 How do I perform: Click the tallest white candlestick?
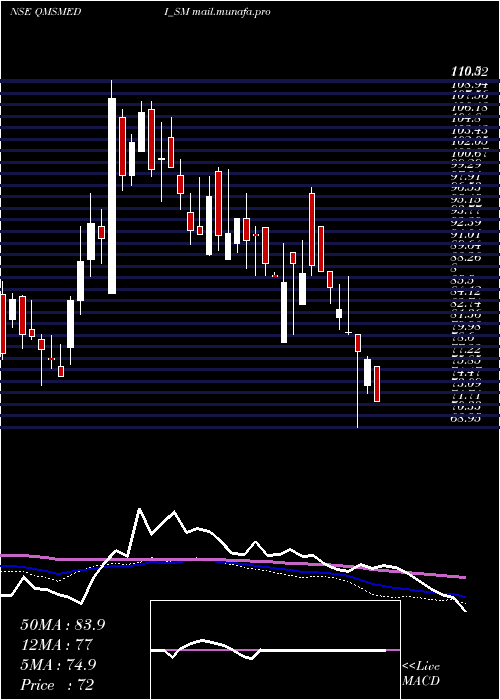pos(112,196)
